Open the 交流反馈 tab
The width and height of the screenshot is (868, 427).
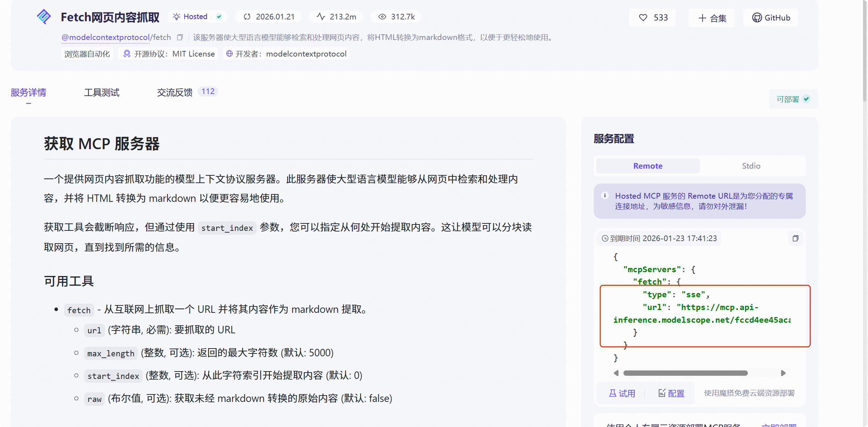point(174,92)
